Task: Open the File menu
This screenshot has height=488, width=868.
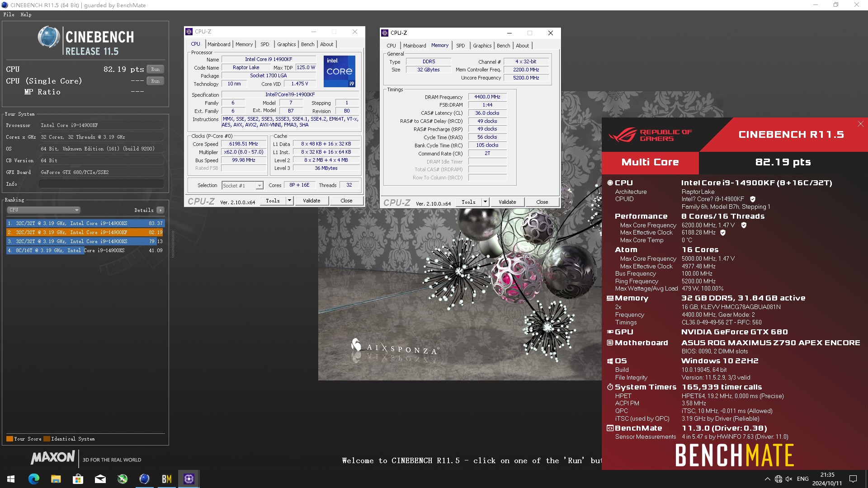Action: click(9, 14)
